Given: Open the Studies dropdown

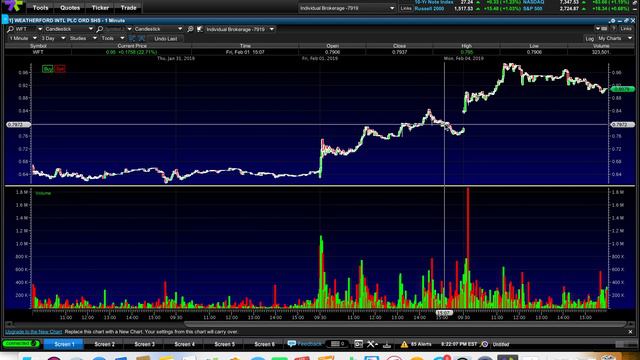Looking at the screenshot, I should tap(83, 38).
